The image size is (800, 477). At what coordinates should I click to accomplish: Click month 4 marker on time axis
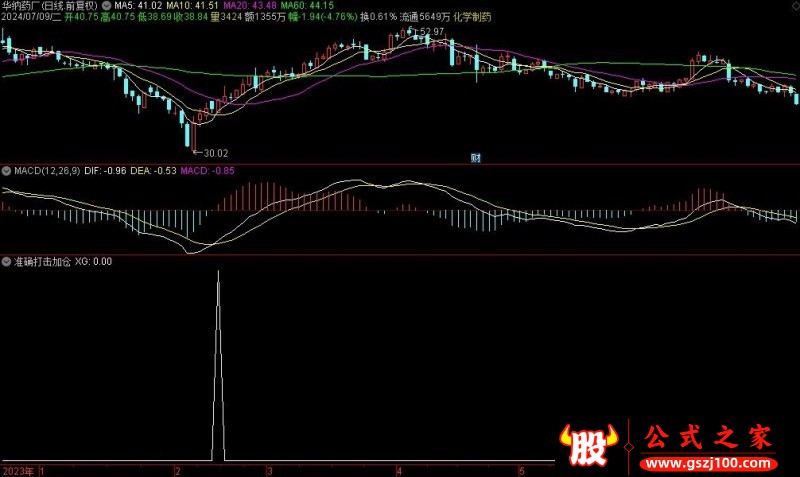point(399,471)
